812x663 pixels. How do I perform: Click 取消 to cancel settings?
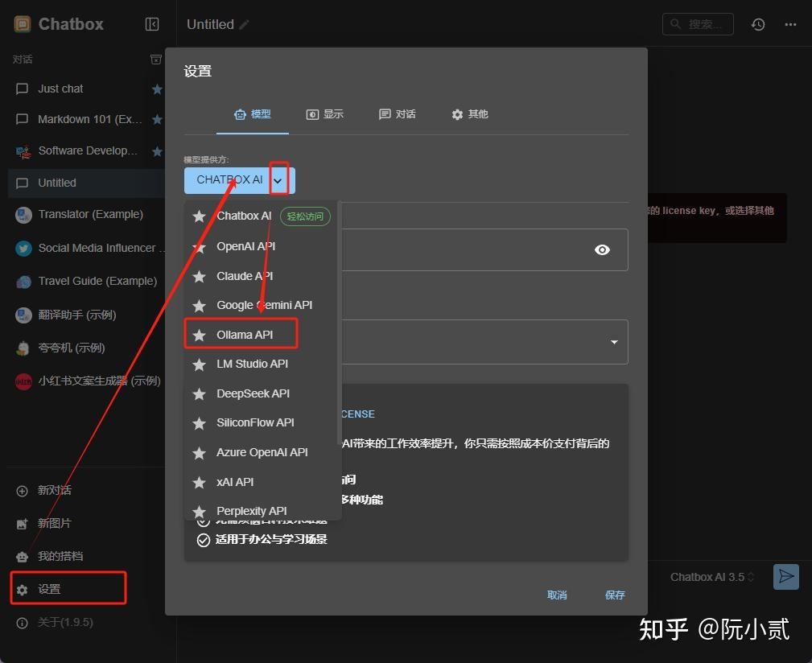point(557,595)
